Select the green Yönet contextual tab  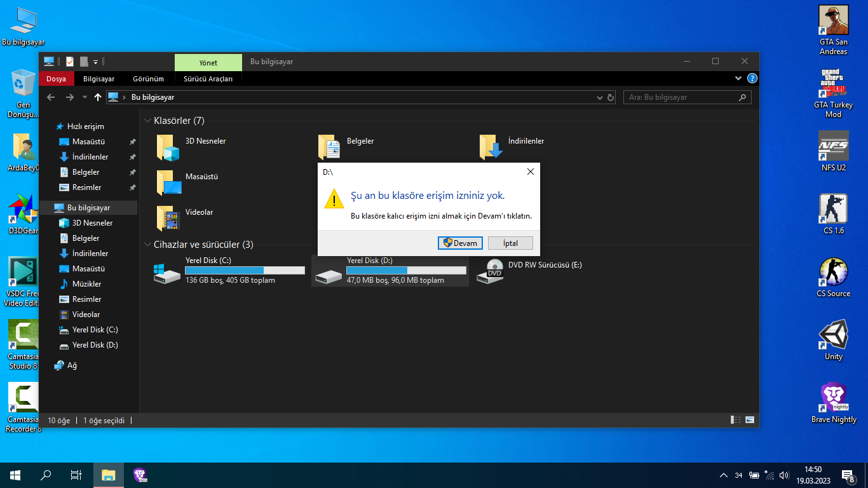point(208,62)
